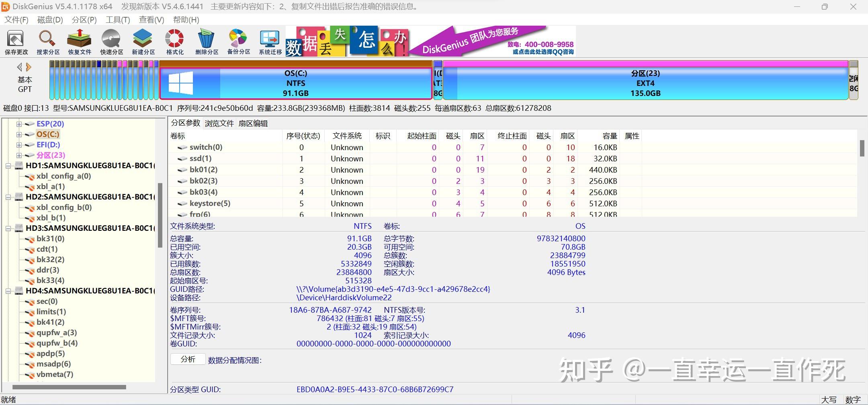This screenshot has height=405, width=868.
Task: Open the 恢复文件 (Recover Files) tool
Action: tap(79, 41)
